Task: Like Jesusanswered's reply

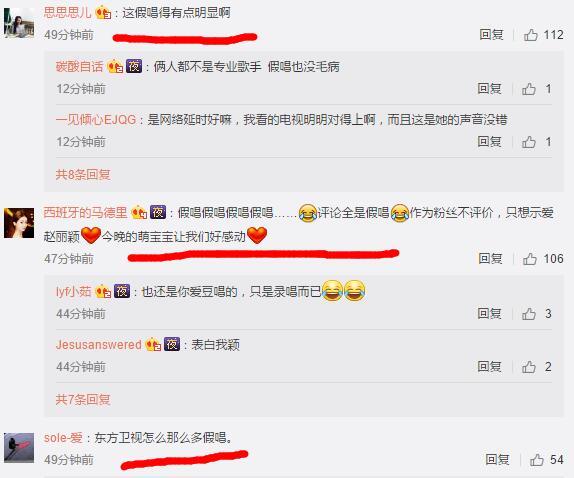Action: point(529,367)
